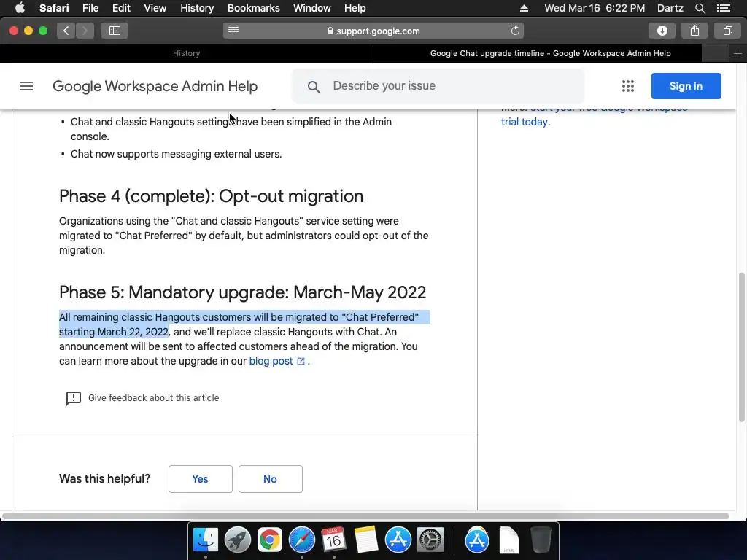The image size is (747, 560).
Task: Click the feedback speech bubble icon
Action: pyautogui.click(x=74, y=398)
